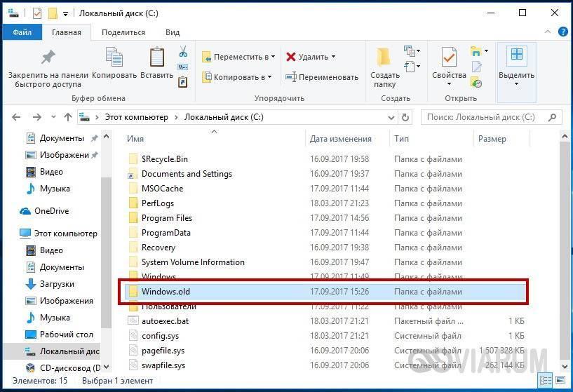
Task: Open the Move to (Переместить в) dropdown
Action: (238, 57)
